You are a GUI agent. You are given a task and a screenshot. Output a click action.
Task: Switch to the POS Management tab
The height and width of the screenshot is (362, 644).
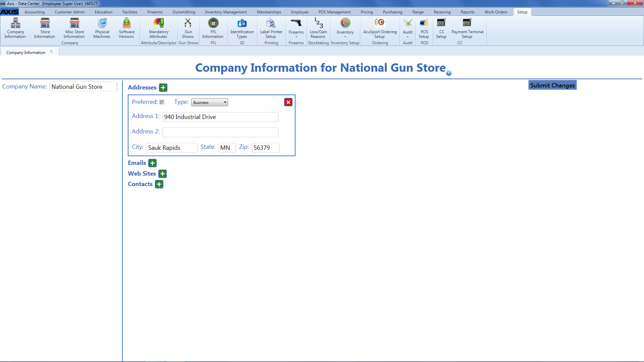(x=334, y=12)
